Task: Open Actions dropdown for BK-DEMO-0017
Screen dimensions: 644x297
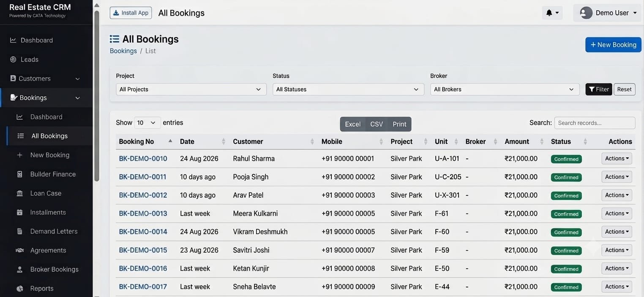Action: 617,286
